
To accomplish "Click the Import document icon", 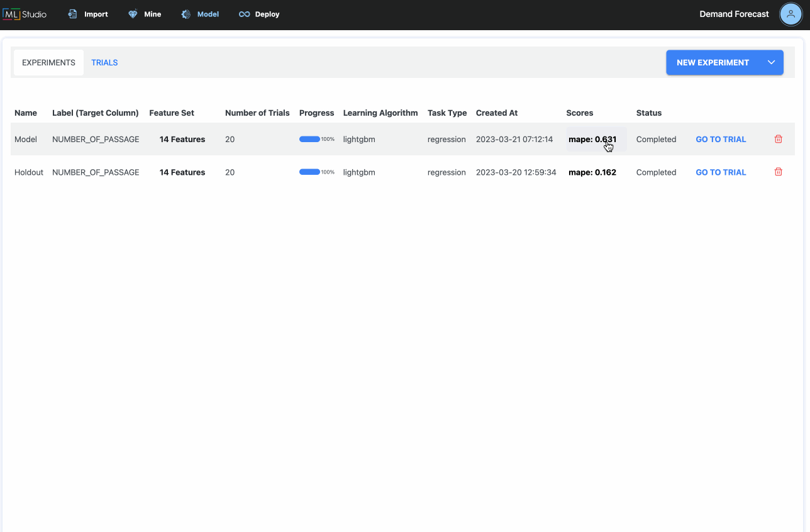I will click(73, 14).
